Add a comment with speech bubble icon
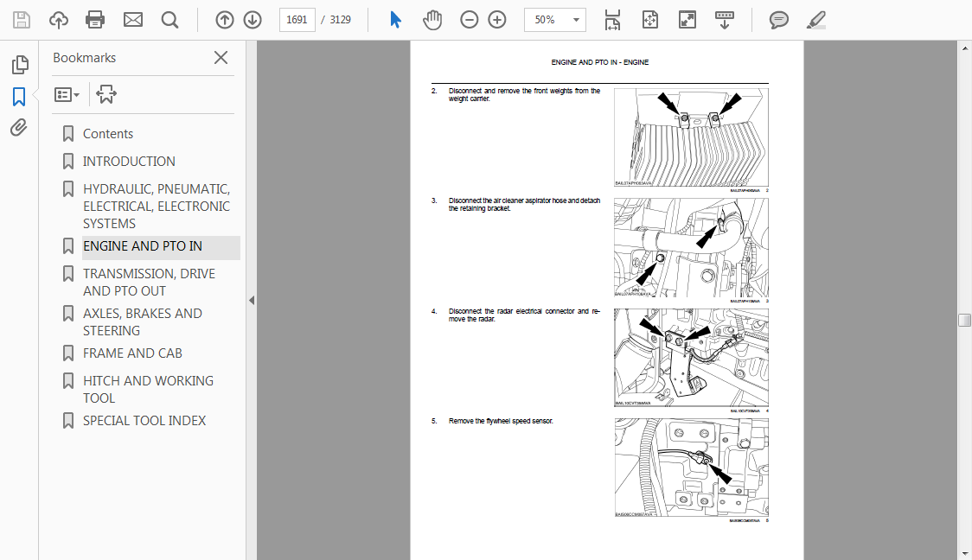The height and width of the screenshot is (560, 972). coord(778,20)
